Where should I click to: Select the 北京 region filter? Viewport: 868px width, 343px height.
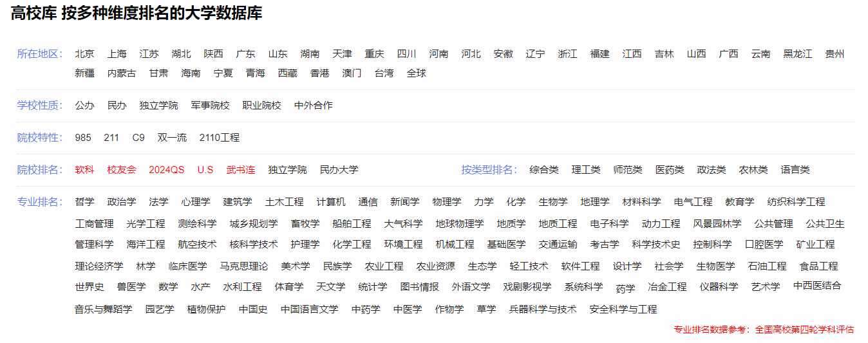(x=84, y=54)
